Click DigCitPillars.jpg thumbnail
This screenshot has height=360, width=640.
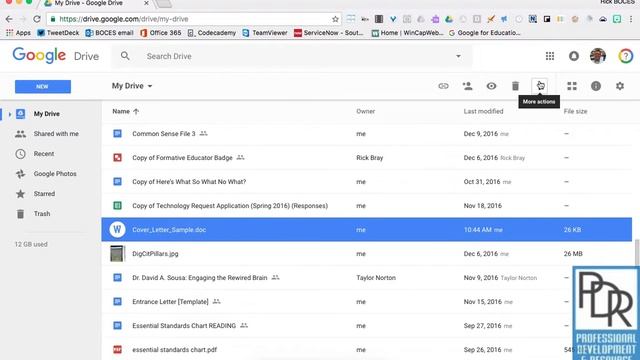[117, 254]
